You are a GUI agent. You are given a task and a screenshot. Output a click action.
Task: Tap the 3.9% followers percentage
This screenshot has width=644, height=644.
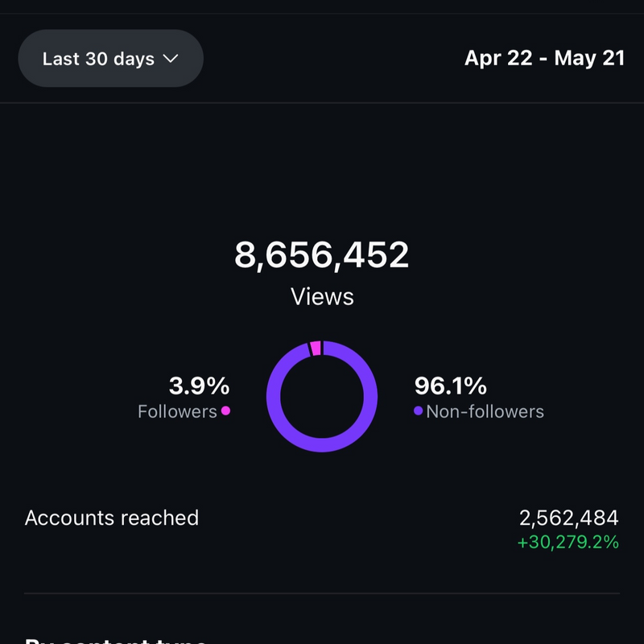click(200, 386)
